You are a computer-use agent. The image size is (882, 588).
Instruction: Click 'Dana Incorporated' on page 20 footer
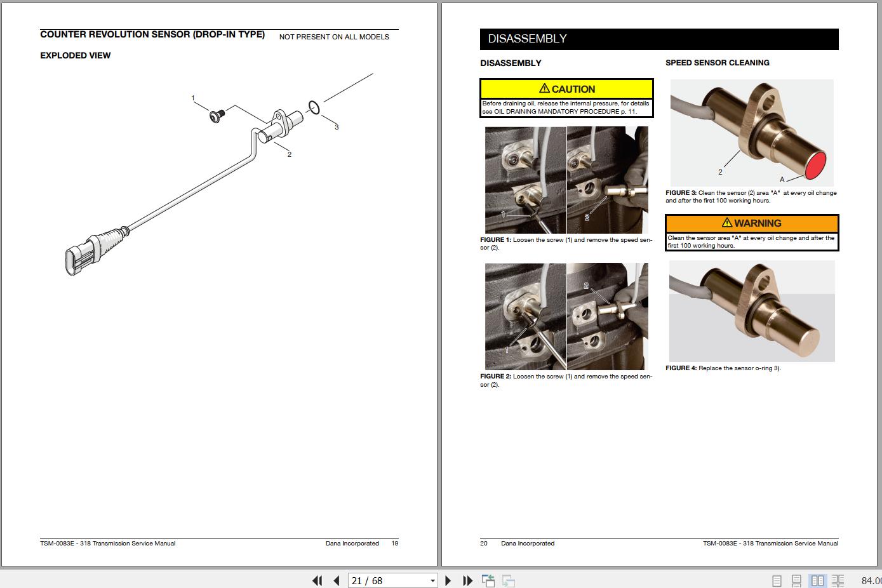528,544
